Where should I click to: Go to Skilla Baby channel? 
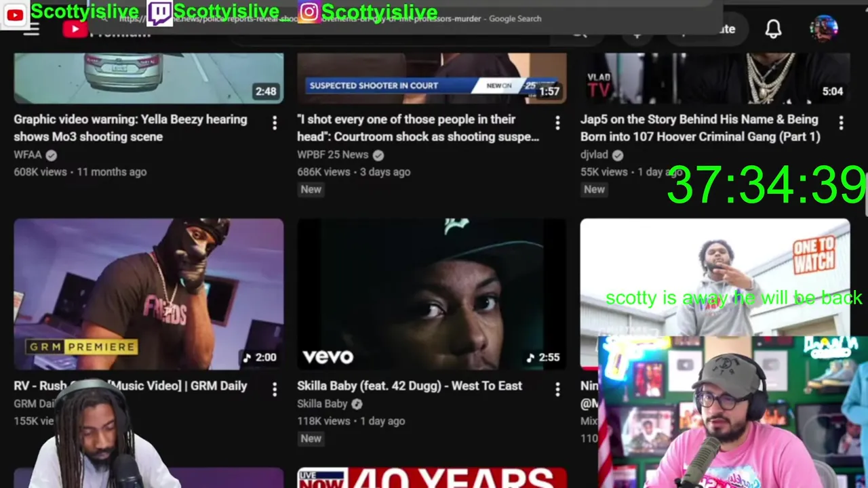point(322,404)
